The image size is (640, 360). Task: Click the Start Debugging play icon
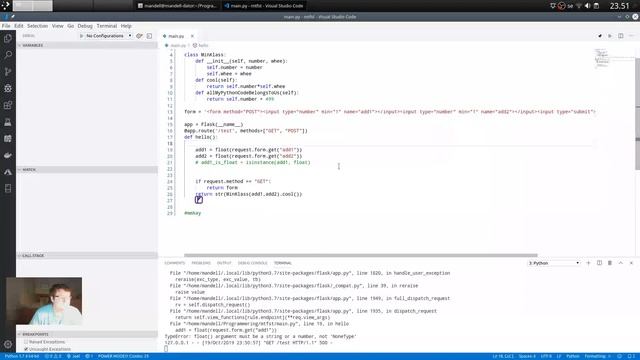coord(82,36)
